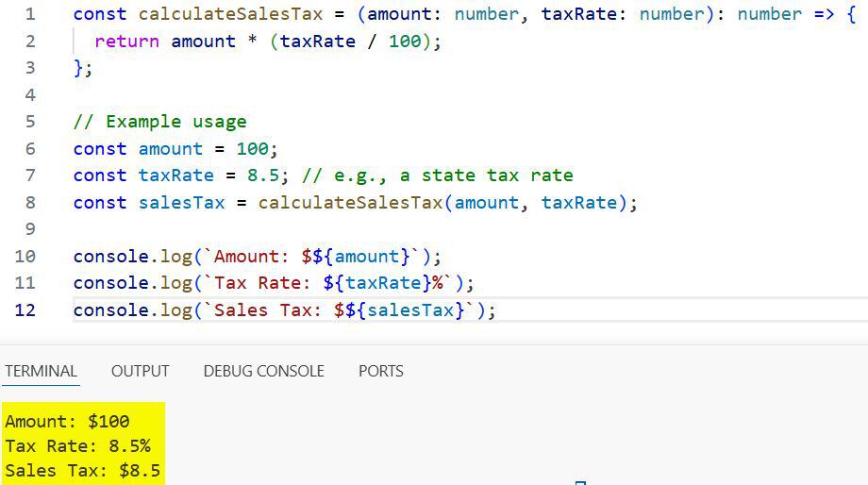Click the taxRate variable declaration on line 7
The width and height of the screenshot is (868, 485).
pos(176,175)
